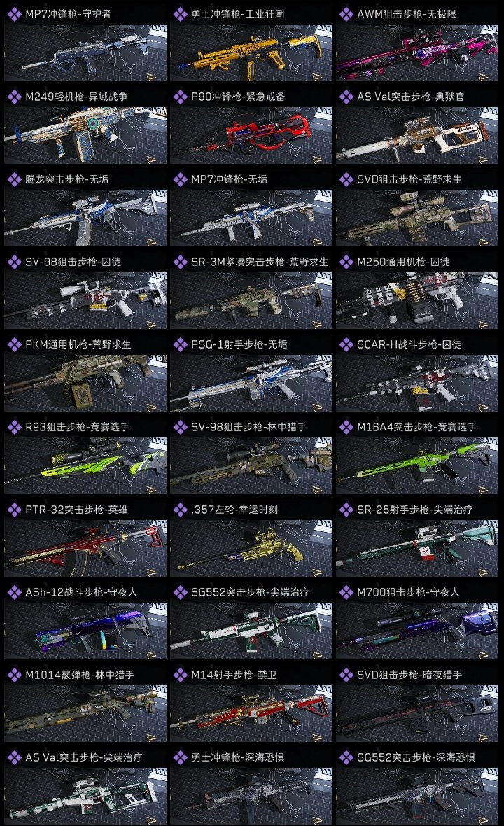The height and width of the screenshot is (826, 504).
Task: Select the M16A4突击步枪-竞赛选手 title label
Action: coord(416,427)
